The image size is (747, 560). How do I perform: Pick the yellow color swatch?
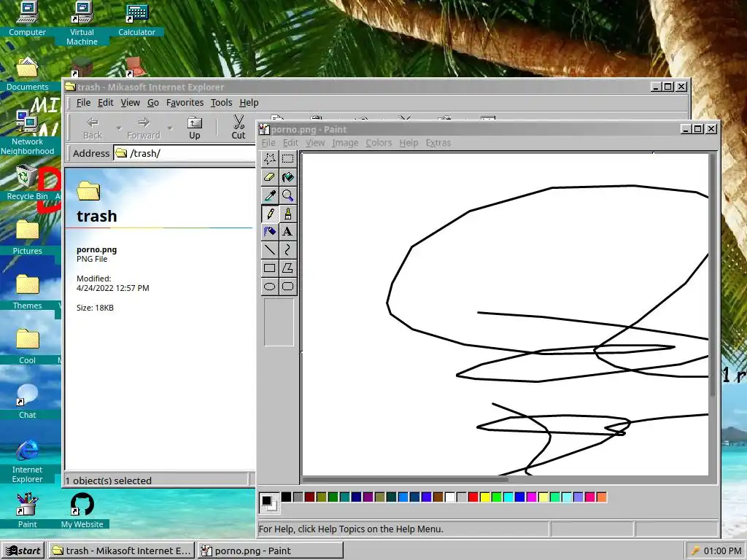pos(485,497)
